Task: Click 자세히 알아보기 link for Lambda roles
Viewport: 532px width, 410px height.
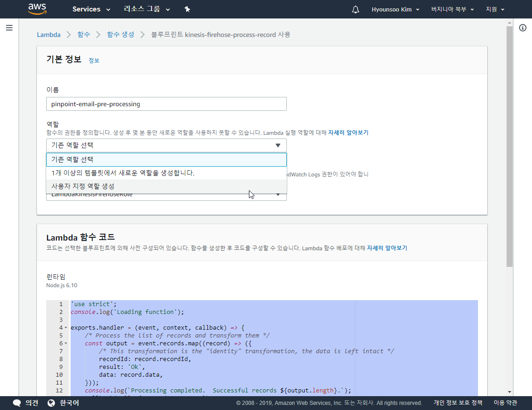Action: tap(348, 133)
